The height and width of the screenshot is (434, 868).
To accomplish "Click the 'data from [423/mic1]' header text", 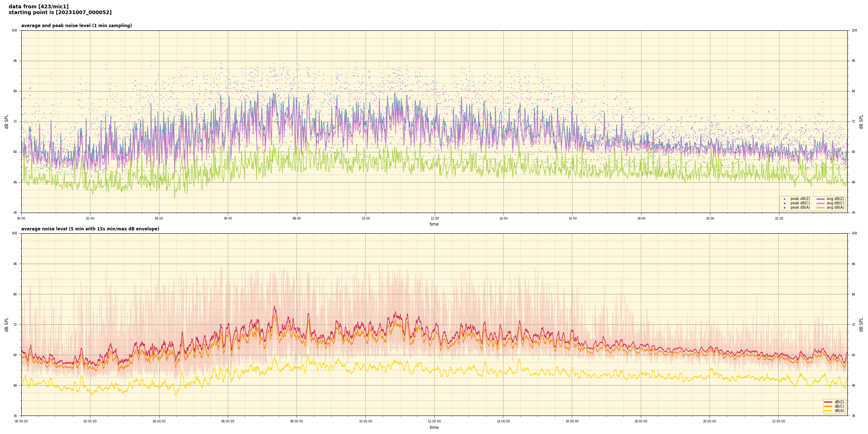I will tap(38, 7).
